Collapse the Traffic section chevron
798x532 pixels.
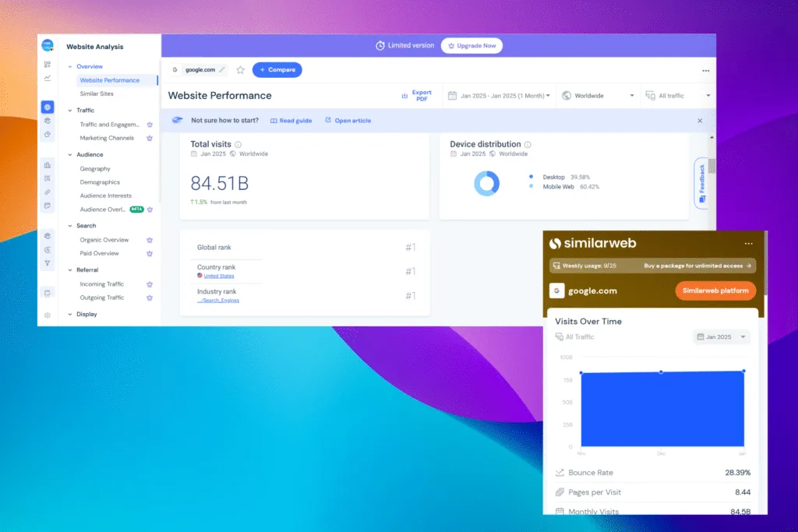tap(70, 111)
